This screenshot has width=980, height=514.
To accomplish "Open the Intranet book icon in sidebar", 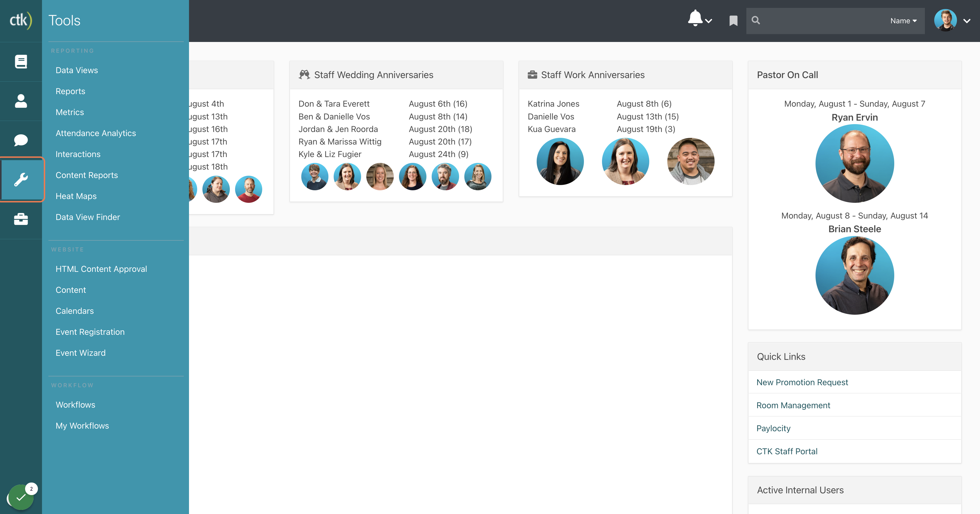I will point(21,61).
